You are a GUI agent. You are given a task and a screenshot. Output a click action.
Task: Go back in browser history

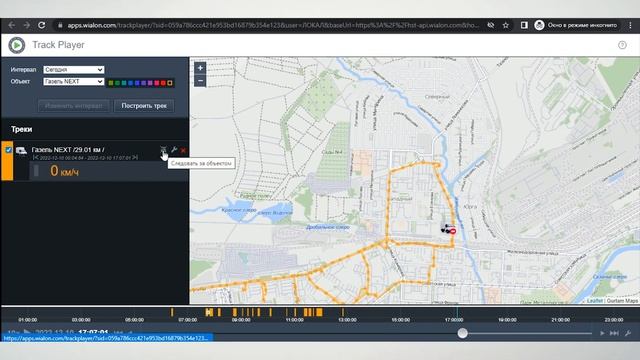[11, 25]
